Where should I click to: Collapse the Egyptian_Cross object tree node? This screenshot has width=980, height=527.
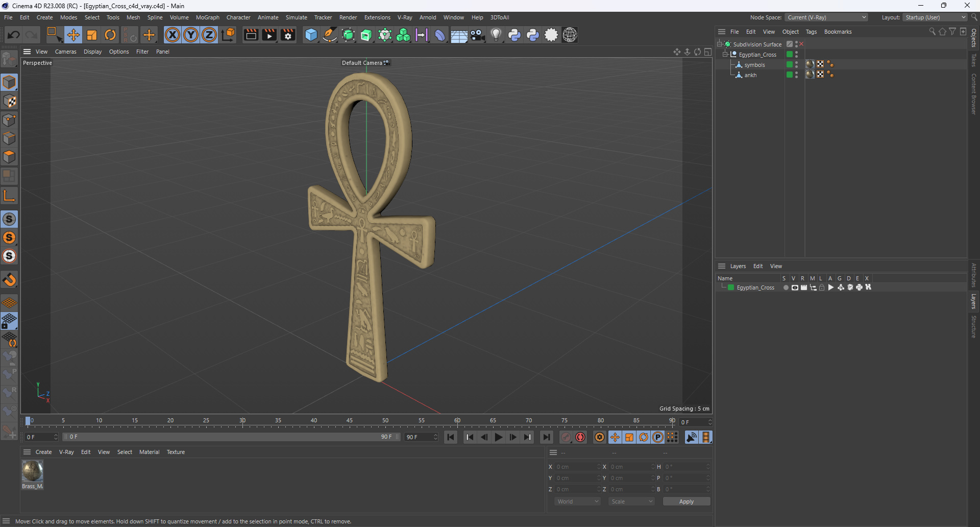(725, 54)
